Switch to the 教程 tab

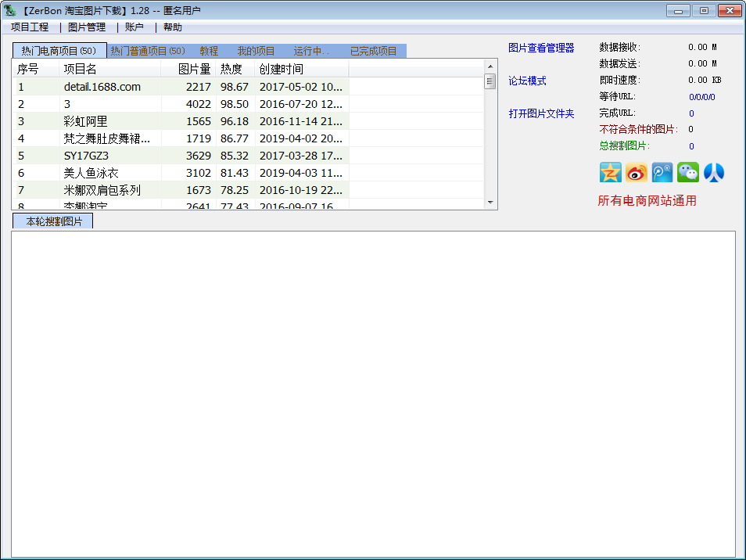[209, 51]
